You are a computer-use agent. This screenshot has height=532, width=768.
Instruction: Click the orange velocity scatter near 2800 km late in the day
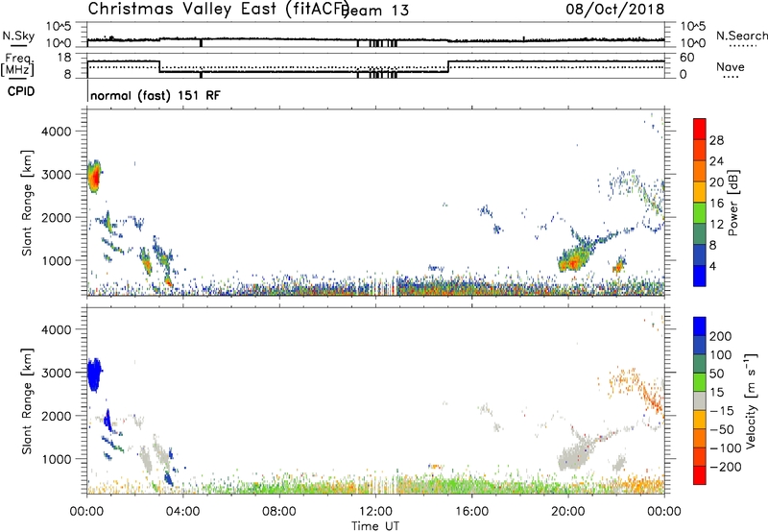click(625, 379)
